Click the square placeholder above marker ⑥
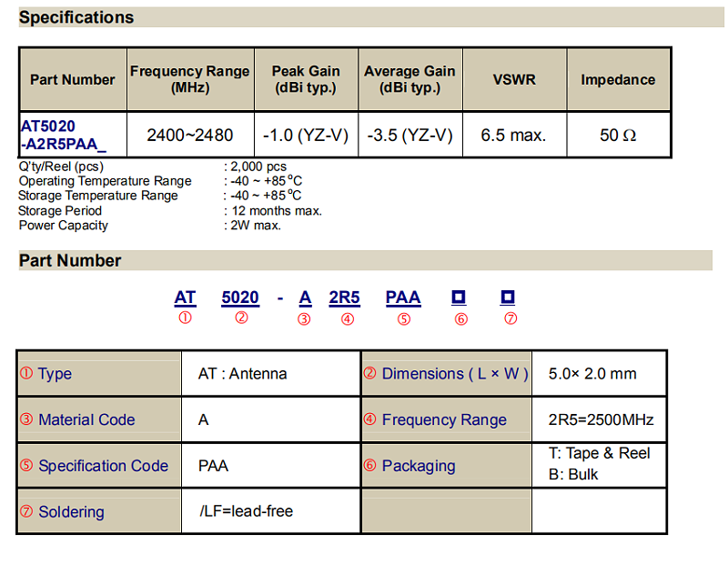 pos(459,298)
